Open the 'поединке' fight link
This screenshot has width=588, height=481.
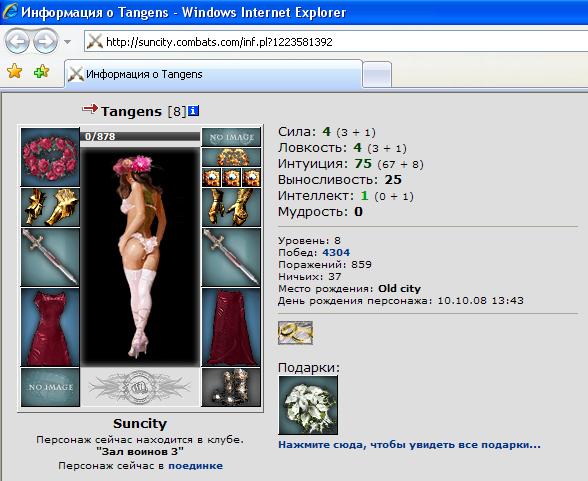[195, 466]
